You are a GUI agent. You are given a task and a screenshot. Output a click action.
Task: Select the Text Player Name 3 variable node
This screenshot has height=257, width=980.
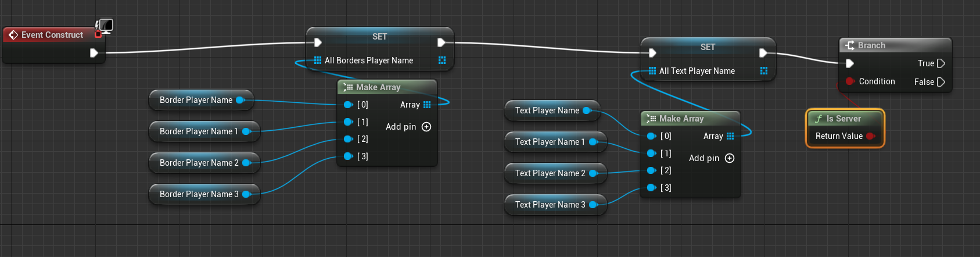click(550, 205)
